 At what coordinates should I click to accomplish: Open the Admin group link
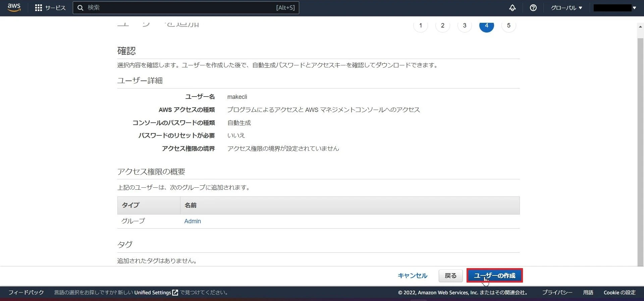click(193, 221)
